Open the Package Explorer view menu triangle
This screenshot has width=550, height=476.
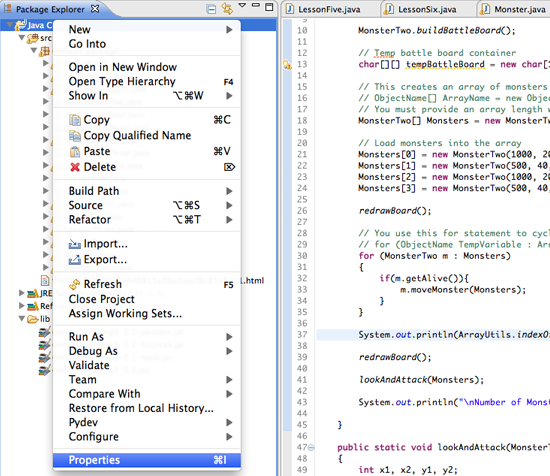tap(242, 5)
